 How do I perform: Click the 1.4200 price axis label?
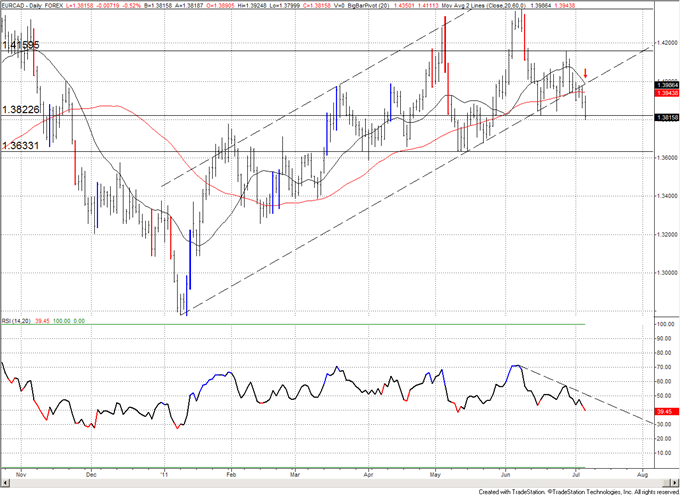pos(664,43)
